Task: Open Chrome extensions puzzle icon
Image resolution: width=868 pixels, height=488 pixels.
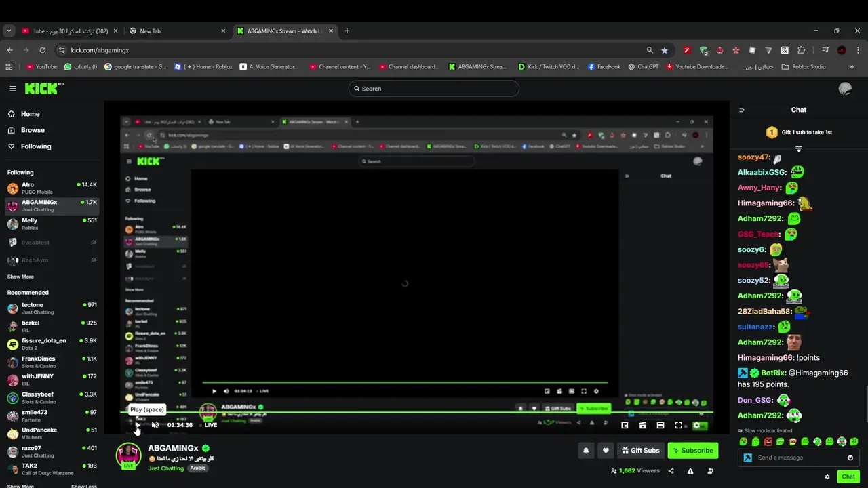Action: pos(801,50)
